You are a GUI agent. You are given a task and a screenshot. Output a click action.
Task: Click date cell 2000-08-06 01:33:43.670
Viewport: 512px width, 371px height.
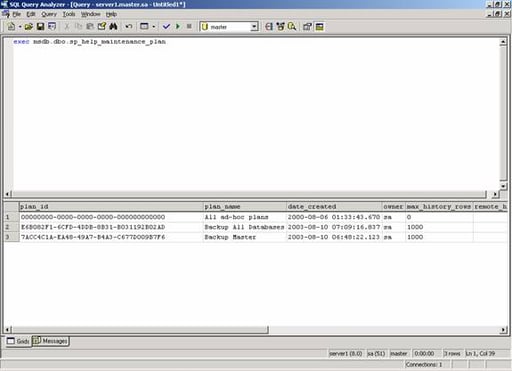[334, 217]
